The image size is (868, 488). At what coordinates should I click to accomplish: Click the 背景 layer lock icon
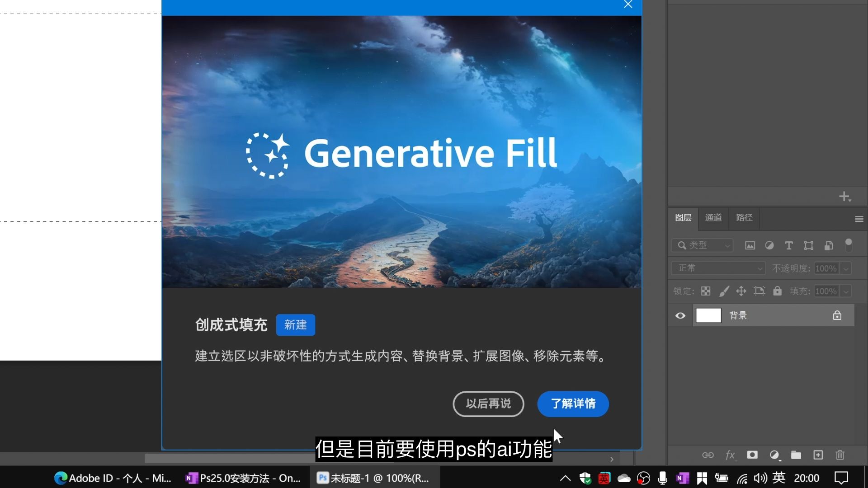pyautogui.click(x=837, y=315)
